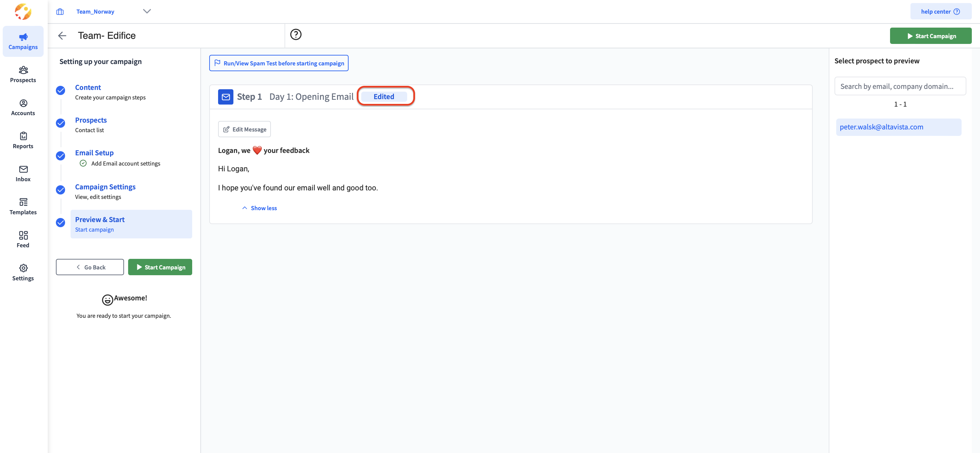This screenshot has width=980, height=453.
Task: Click Run/View Spam Test button
Action: pyautogui.click(x=279, y=63)
